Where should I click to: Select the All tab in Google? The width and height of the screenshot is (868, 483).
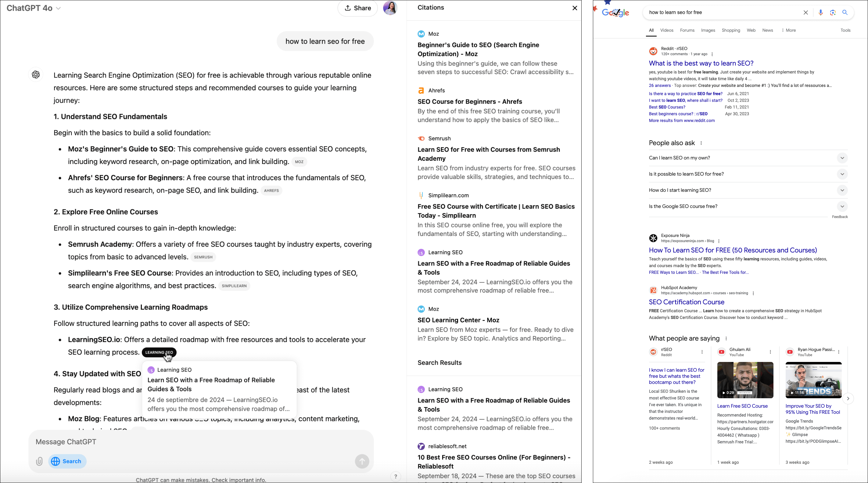point(651,30)
